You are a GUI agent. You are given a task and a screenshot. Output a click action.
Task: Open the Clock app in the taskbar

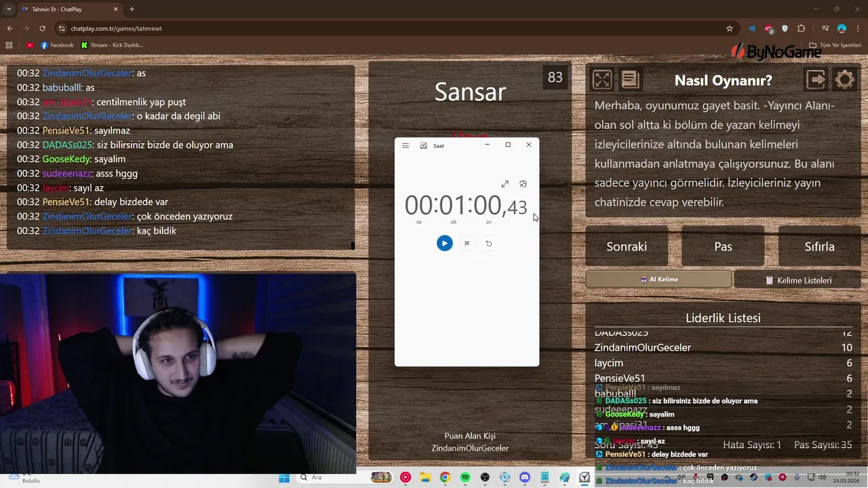point(584,478)
